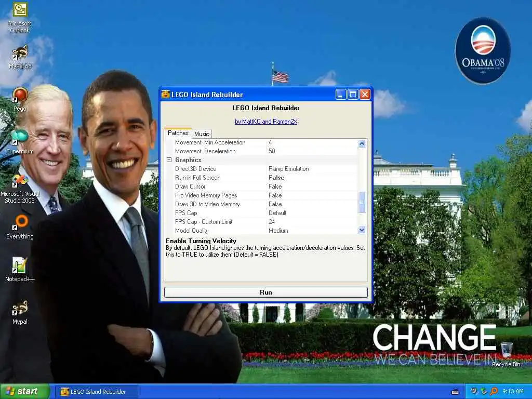Close the LEGO Island Rebuilder window
The height and width of the screenshot is (399, 532).
coord(365,95)
